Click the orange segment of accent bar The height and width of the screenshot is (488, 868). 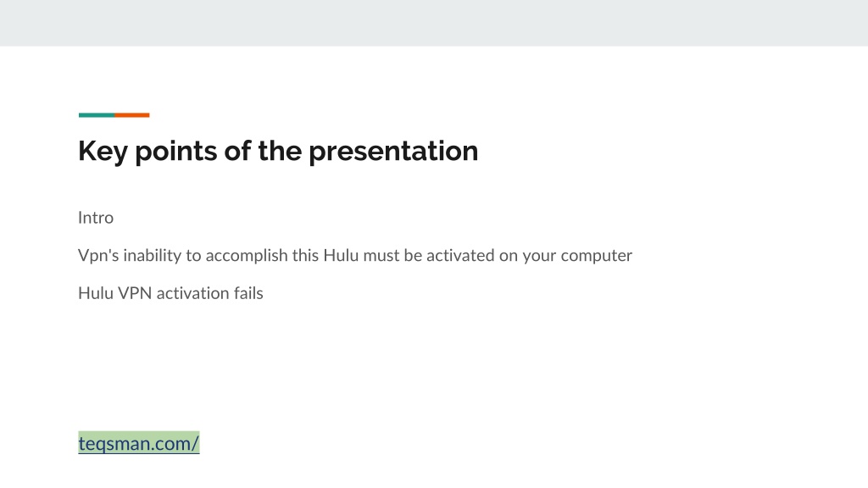(x=131, y=115)
